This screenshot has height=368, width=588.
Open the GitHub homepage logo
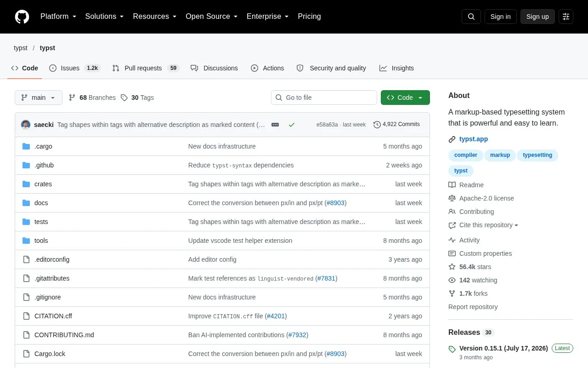pyautogui.click(x=22, y=17)
